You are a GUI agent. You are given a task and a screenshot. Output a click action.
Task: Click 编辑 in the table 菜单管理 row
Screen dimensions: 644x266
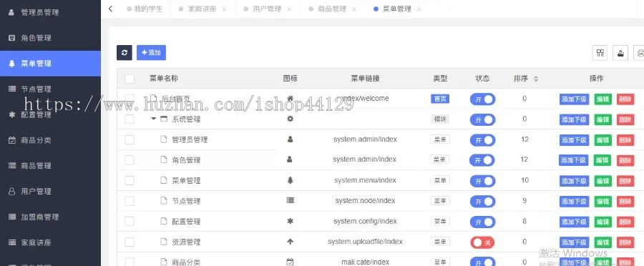pos(602,181)
